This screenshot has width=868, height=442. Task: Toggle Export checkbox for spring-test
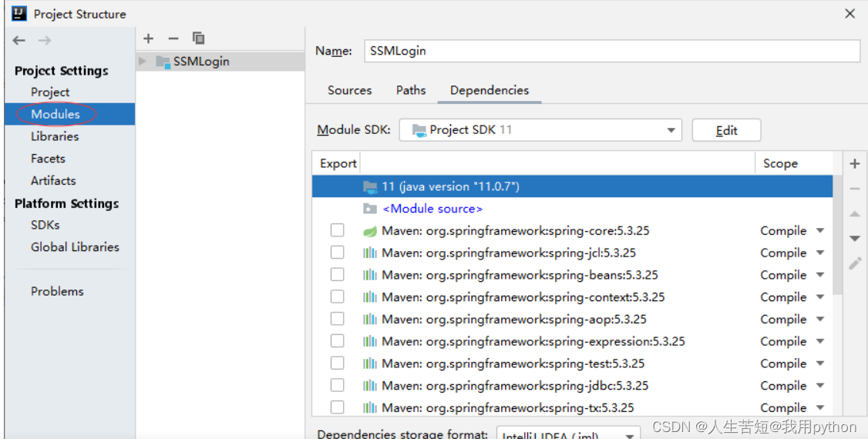click(337, 363)
